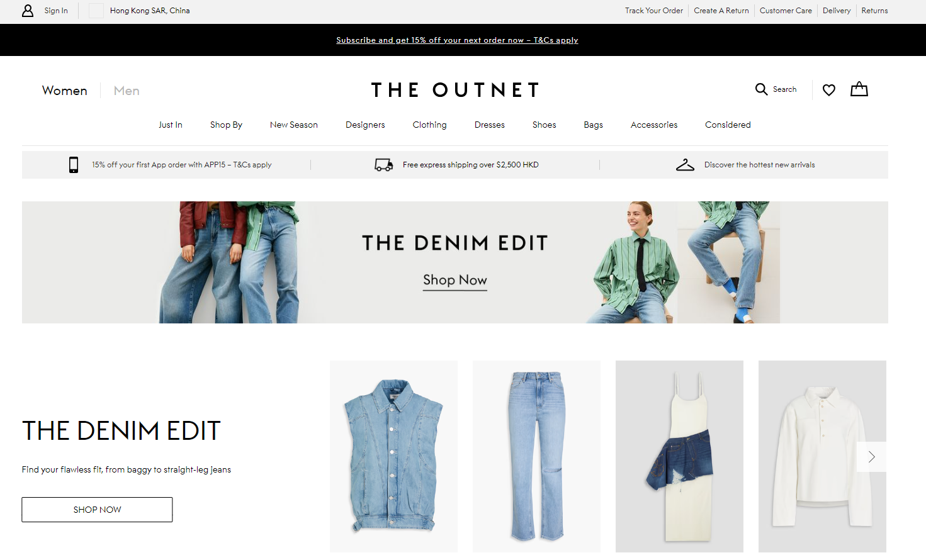Open the Clothing navigation menu
The height and width of the screenshot is (560, 926).
point(429,125)
